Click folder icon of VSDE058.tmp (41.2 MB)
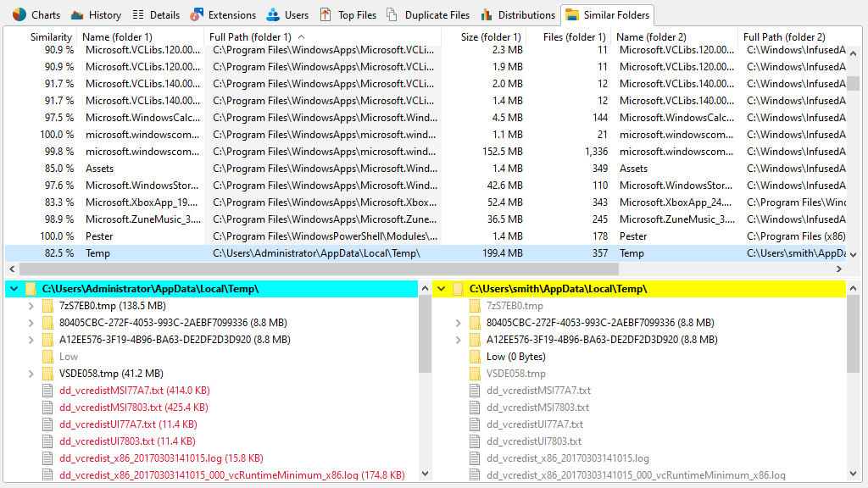Image resolution: width=868 pixels, height=488 pixels. point(48,374)
